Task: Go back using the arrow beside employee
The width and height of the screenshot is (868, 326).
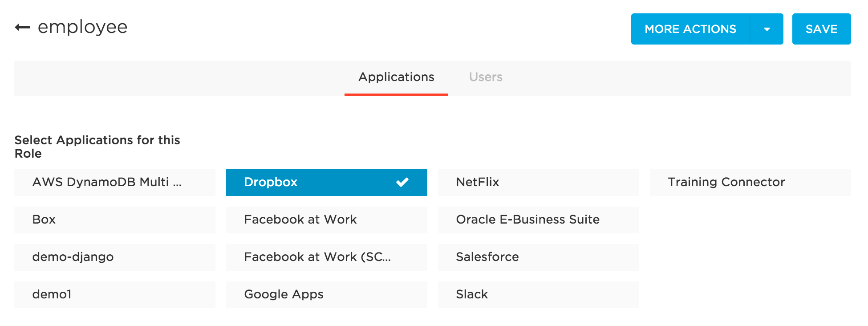Action: (x=22, y=28)
